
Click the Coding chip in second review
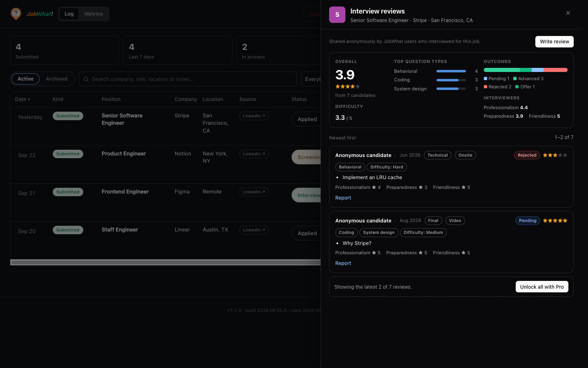coord(347,233)
